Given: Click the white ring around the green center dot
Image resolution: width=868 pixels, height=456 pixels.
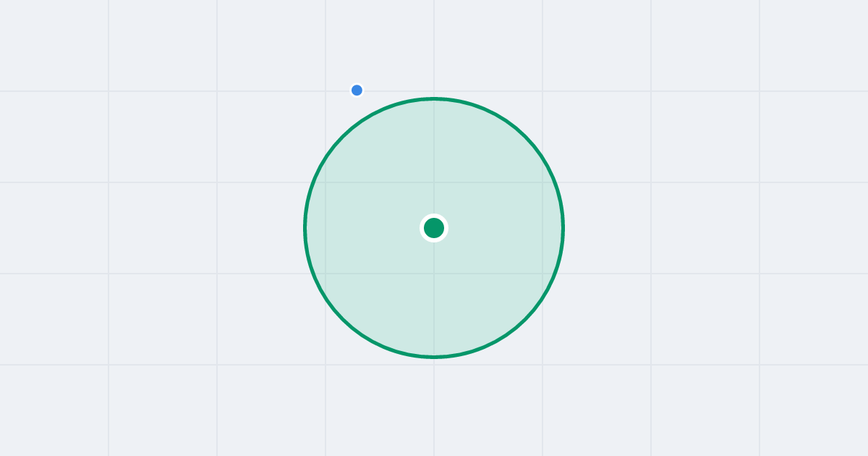Looking at the screenshot, I should point(434,216).
